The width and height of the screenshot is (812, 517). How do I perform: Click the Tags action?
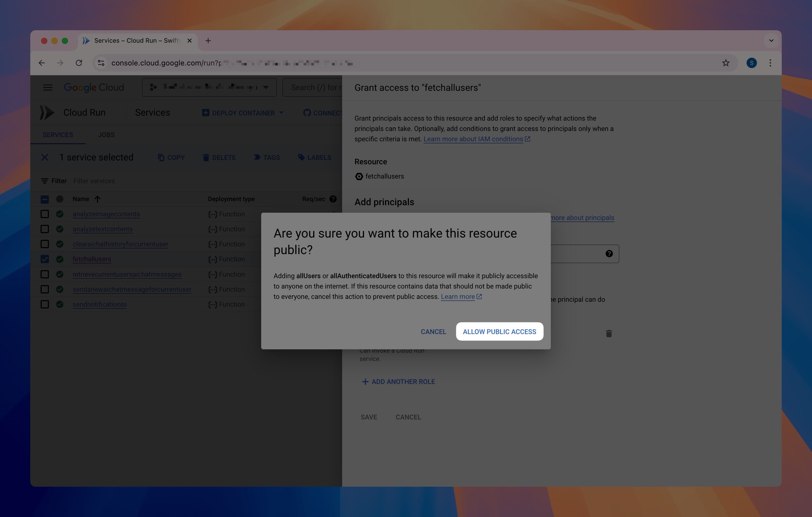pyautogui.click(x=267, y=158)
